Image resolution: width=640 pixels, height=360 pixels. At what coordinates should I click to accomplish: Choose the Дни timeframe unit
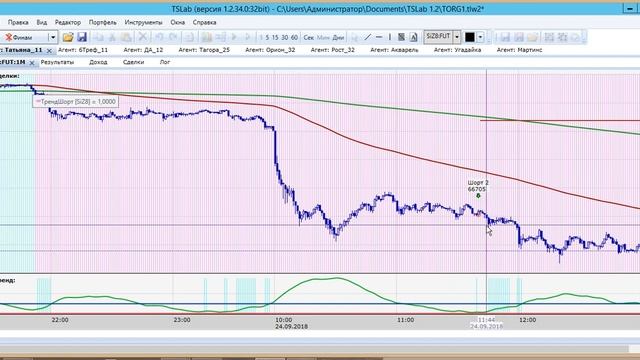[x=338, y=38]
